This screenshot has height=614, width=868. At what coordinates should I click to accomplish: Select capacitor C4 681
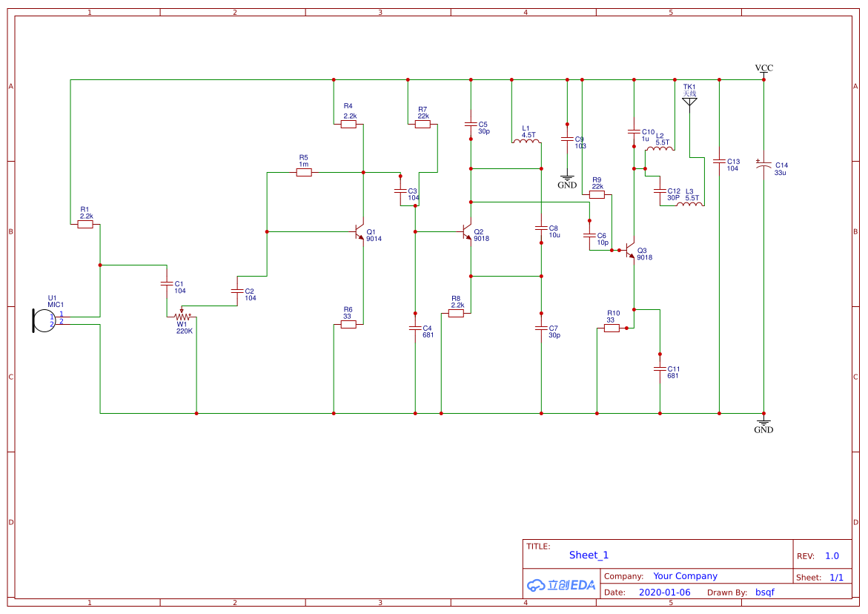tap(415, 329)
